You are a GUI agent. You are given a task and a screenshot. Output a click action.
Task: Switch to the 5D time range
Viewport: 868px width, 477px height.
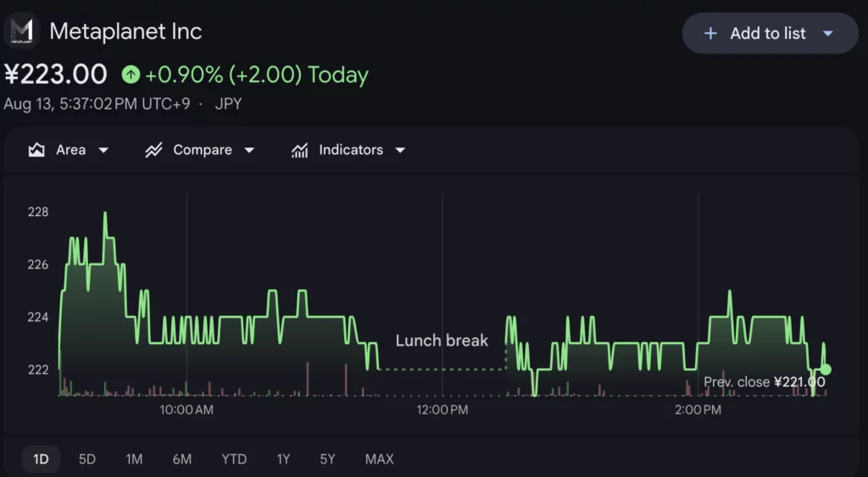click(x=87, y=459)
